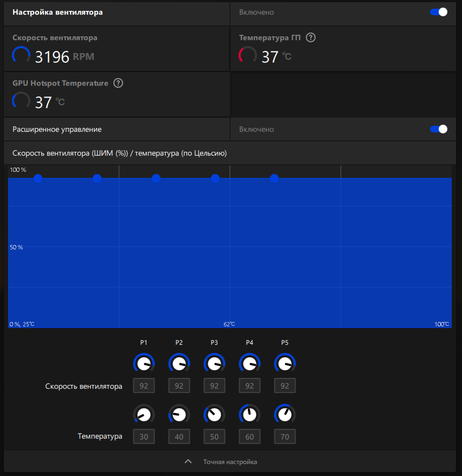Click the P3 fan speed dial

(x=214, y=363)
